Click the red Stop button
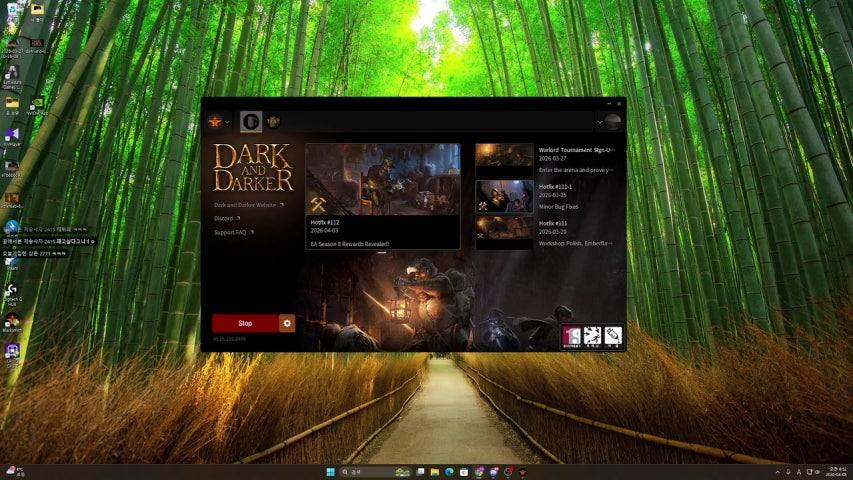The image size is (853, 480). (x=245, y=323)
